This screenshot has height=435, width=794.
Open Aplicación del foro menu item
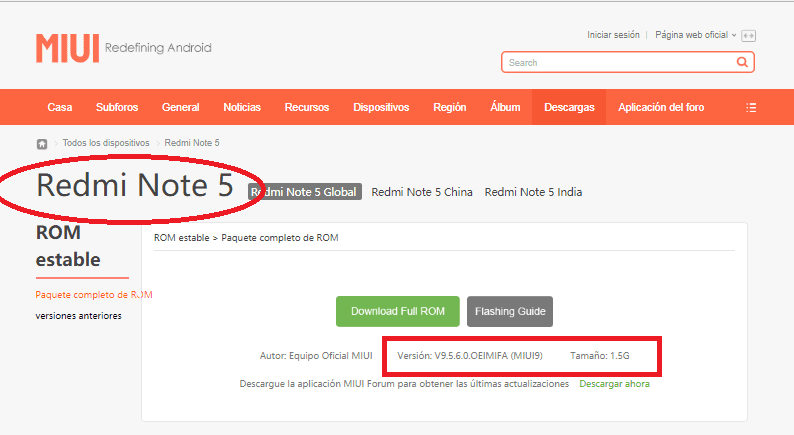pyautogui.click(x=661, y=107)
